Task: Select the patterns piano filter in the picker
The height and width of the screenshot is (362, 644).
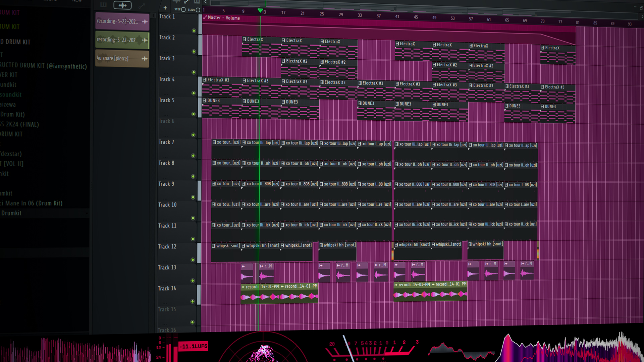Action: [x=103, y=5]
